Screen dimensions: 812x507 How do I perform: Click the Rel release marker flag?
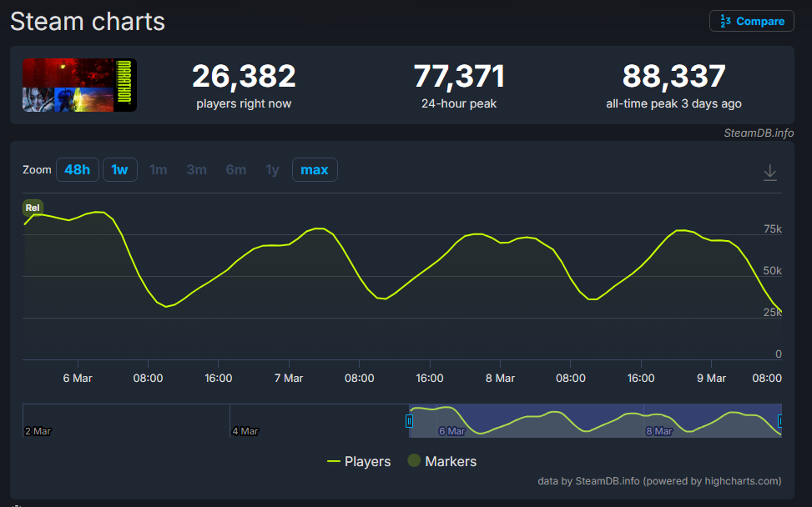(33, 208)
